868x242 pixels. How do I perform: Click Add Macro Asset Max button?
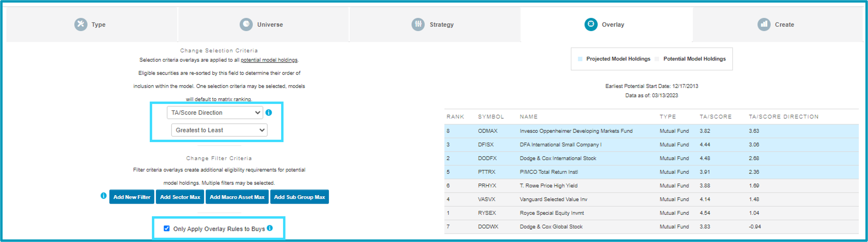[237, 197]
